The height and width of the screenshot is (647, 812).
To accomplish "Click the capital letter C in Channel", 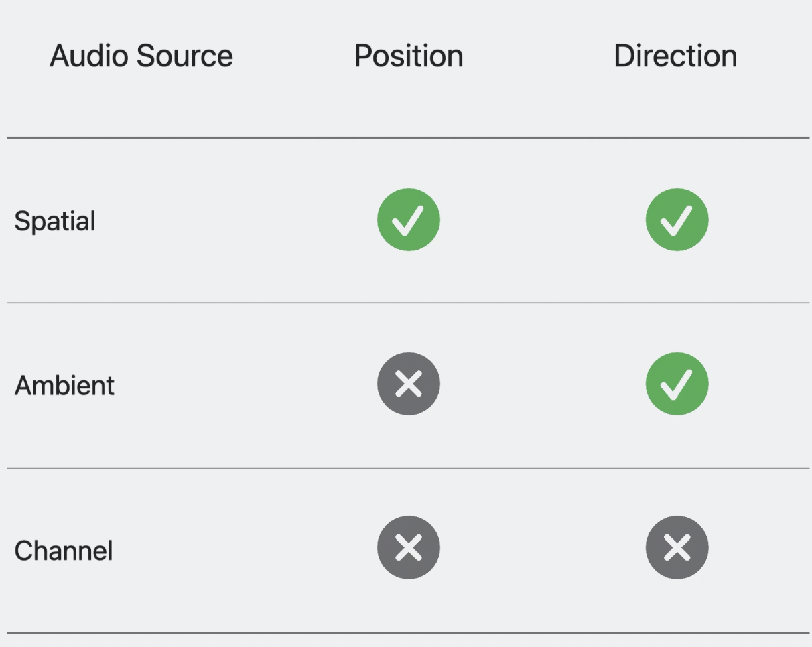I will click(x=23, y=551).
